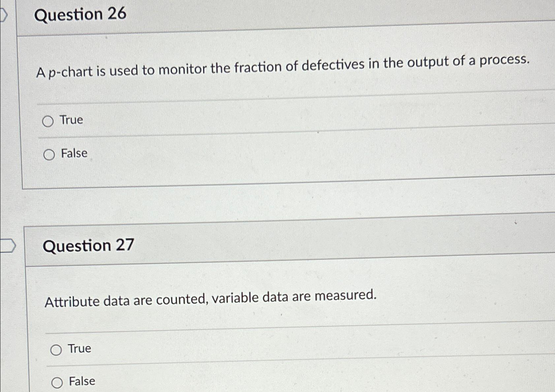Click the flag marker beside Question 27
Screen dimensions: 555x392
(x=8, y=246)
